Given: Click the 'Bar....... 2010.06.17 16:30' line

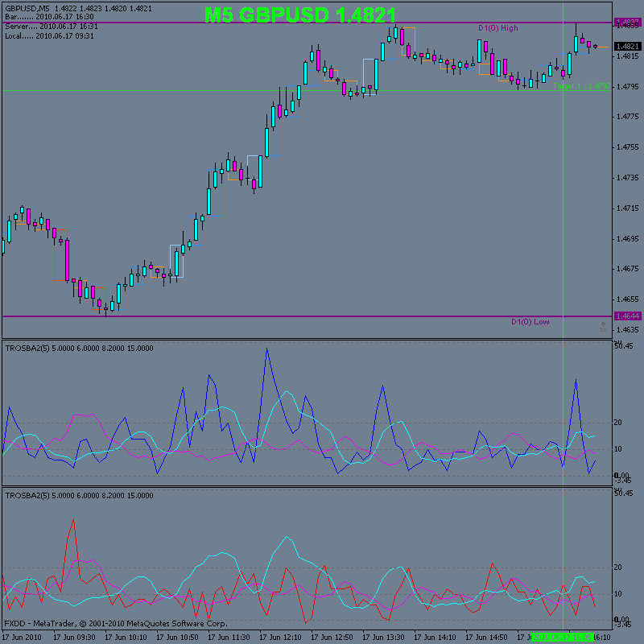Looking at the screenshot, I should tap(49, 17).
